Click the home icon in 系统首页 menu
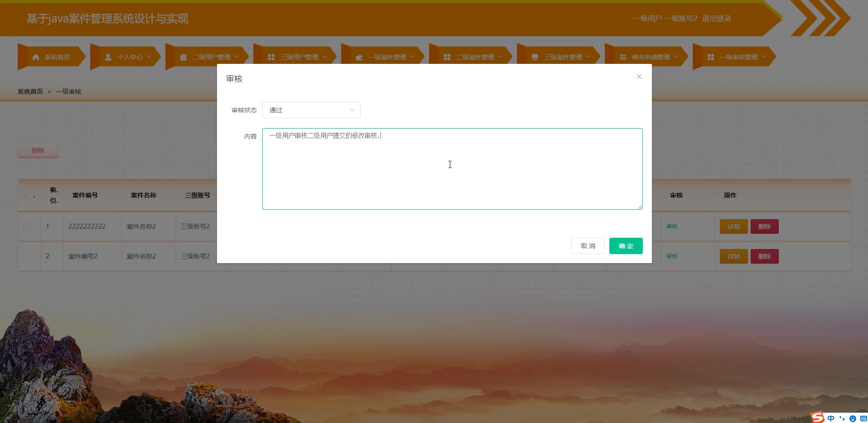The width and height of the screenshot is (868, 423). click(x=36, y=57)
